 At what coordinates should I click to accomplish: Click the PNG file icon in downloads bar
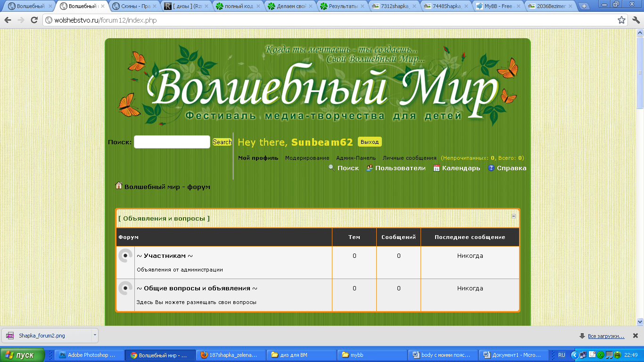point(10,336)
